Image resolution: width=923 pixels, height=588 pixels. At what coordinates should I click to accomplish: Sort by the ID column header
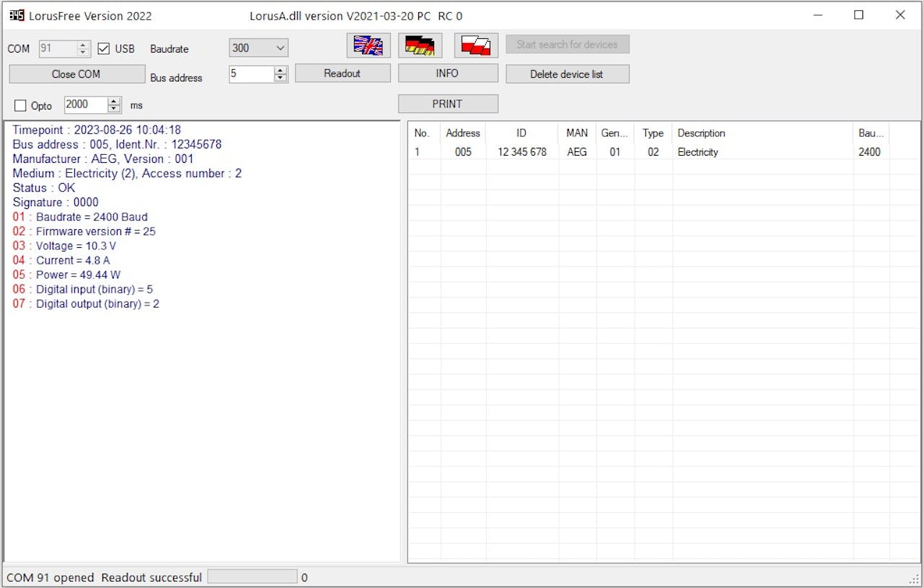(522, 133)
